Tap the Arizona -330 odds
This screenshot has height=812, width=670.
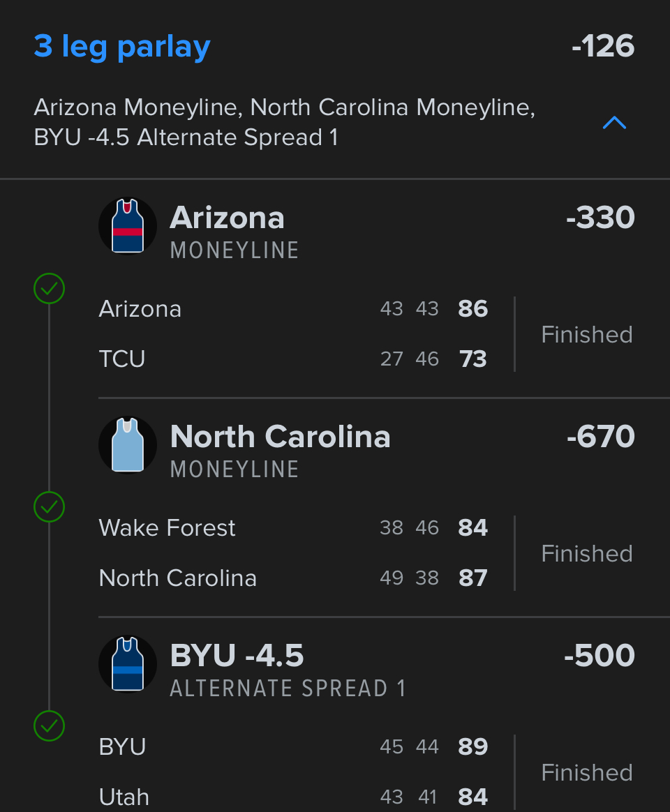(x=600, y=218)
